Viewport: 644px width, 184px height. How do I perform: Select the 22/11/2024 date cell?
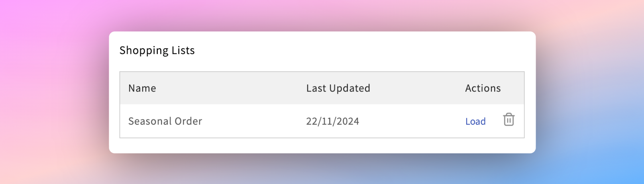(332, 121)
